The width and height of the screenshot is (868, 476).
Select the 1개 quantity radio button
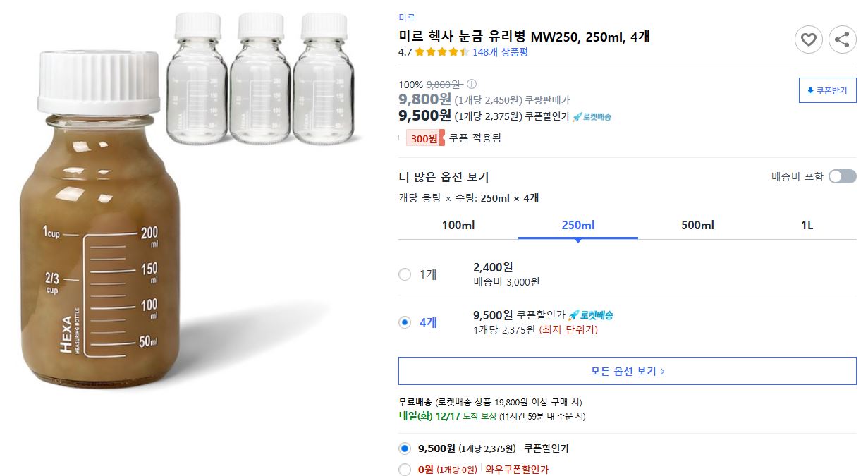[x=404, y=275]
